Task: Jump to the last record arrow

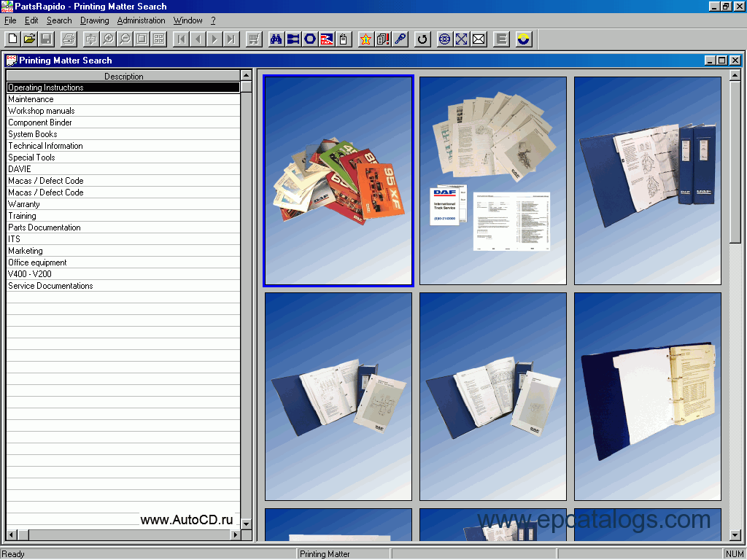Action: (231, 39)
